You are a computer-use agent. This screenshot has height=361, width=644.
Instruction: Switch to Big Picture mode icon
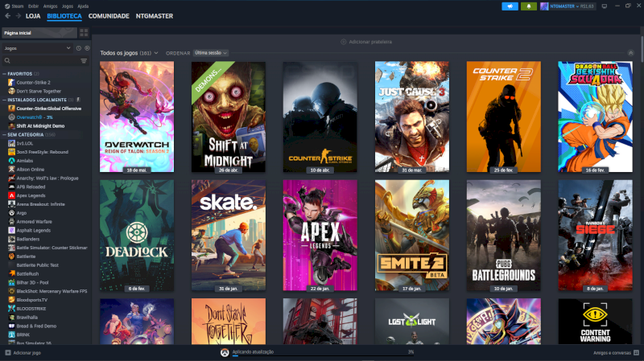(x=605, y=6)
